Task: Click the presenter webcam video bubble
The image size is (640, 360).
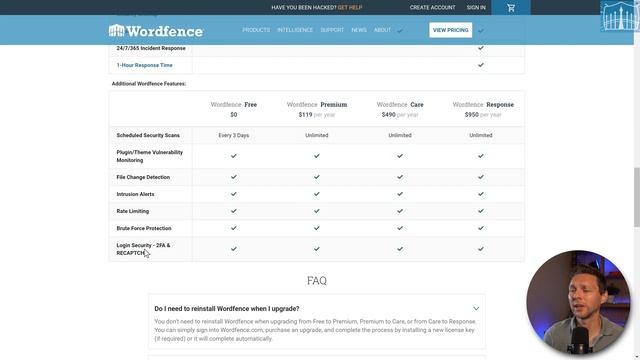Action: pos(578,302)
